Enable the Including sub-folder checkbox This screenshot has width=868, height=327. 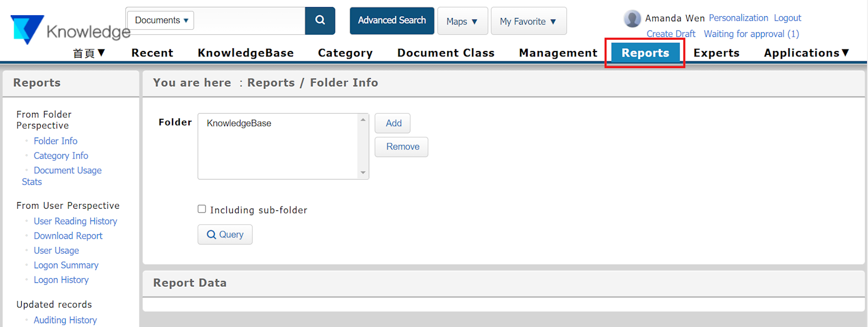[202, 209]
